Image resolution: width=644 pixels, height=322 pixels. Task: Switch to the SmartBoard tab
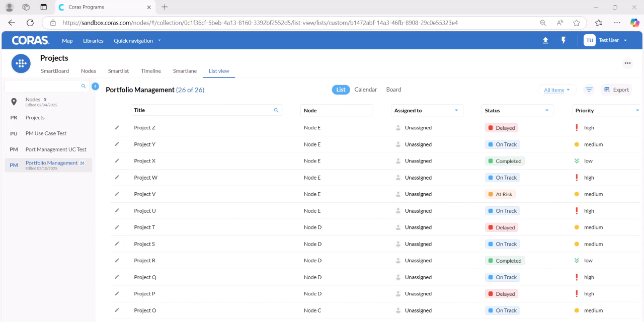point(55,71)
